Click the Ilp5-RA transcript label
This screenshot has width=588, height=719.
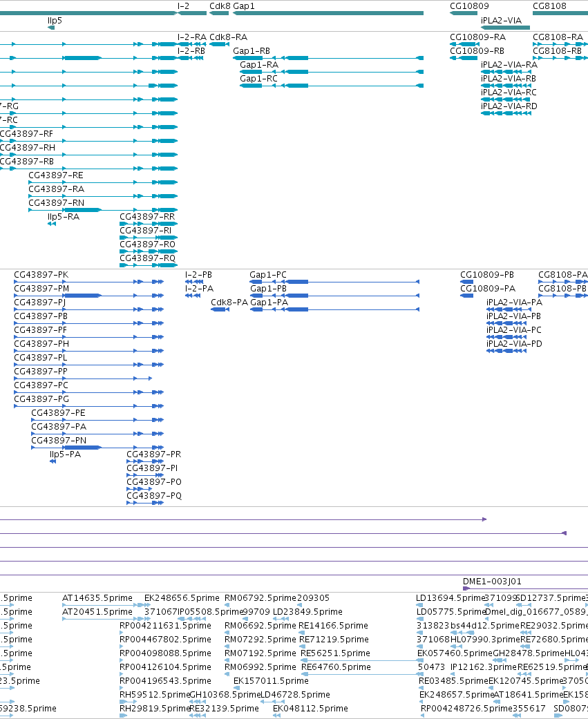pyautogui.click(x=64, y=216)
